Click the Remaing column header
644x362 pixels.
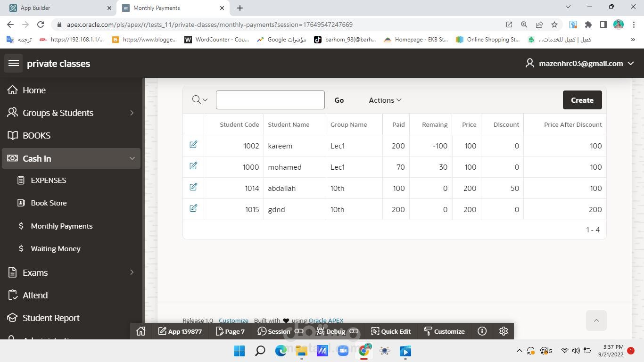click(x=435, y=124)
